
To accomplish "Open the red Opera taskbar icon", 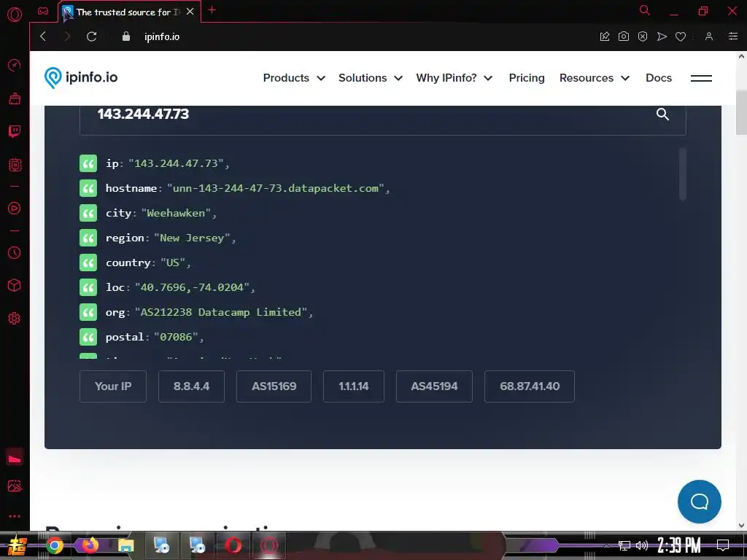I will tap(233, 545).
